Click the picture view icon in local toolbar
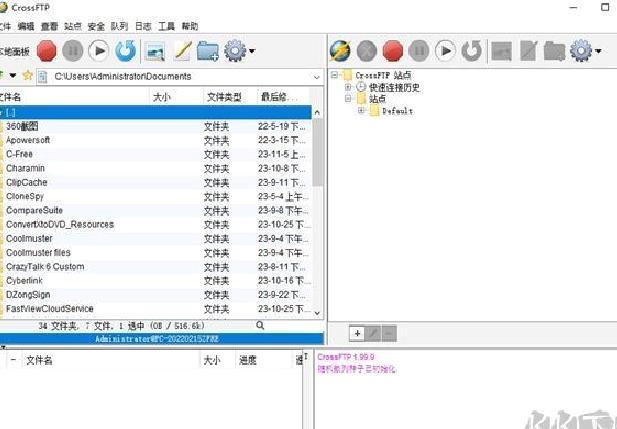This screenshot has height=429, width=617. click(x=155, y=51)
